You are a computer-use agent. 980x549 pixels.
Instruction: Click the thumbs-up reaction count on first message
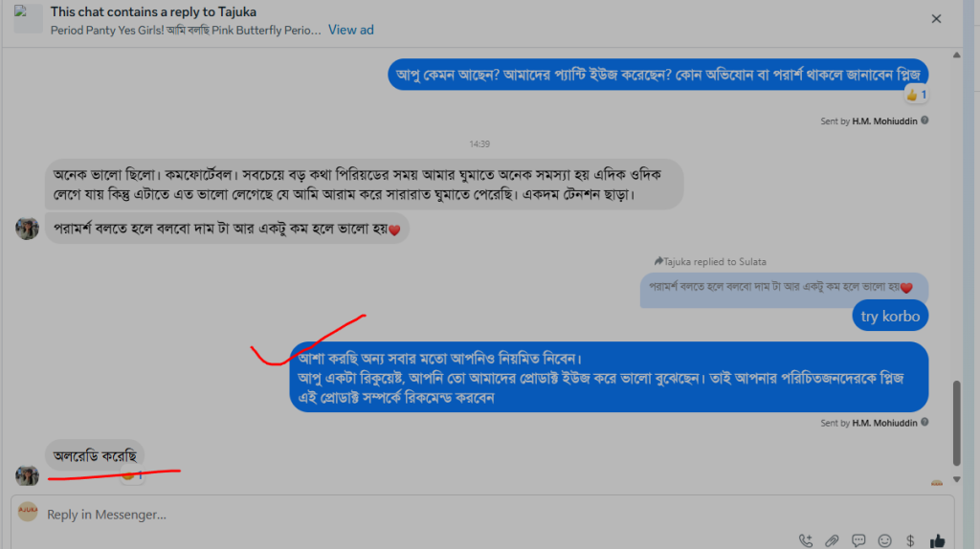pyautogui.click(x=917, y=95)
